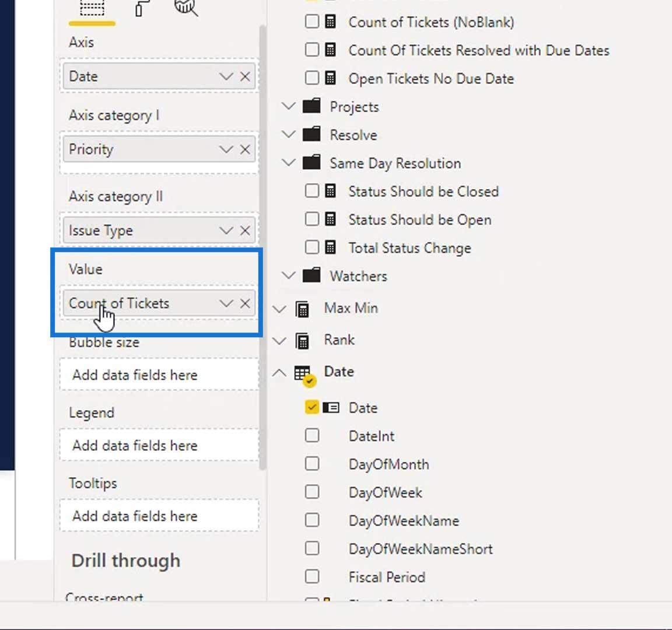Remove Priority from Axis category I

coord(245,149)
